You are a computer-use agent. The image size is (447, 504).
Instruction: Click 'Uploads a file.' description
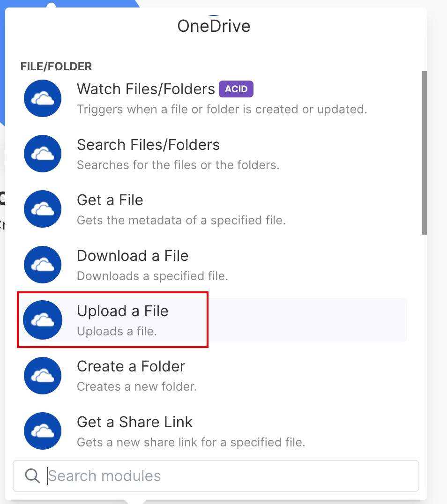[x=117, y=331]
